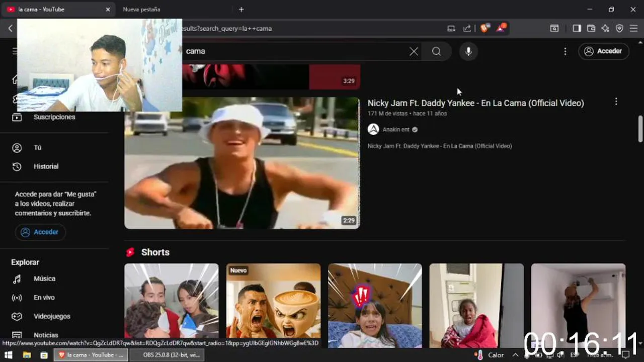The image size is (644, 362).
Task: Open Nicky Jam En La Cama video thumbnail
Action: pyautogui.click(x=242, y=163)
